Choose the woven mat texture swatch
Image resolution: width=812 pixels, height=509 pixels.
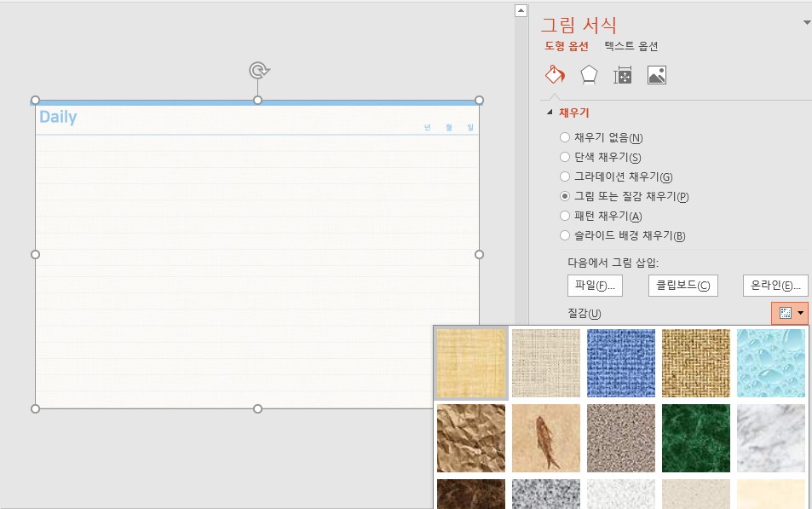pyautogui.click(x=696, y=363)
